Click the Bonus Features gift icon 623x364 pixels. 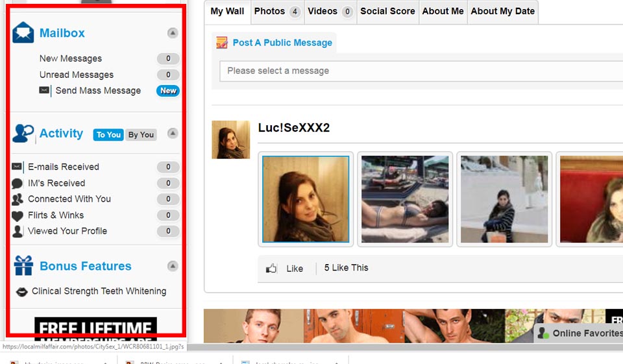pyautogui.click(x=23, y=266)
